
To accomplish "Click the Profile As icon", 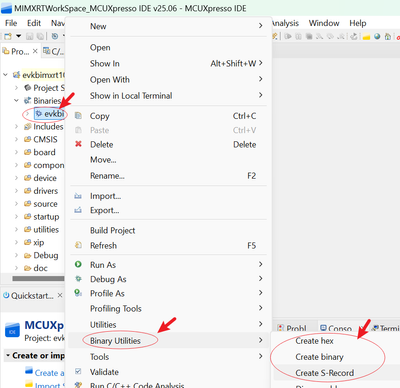I will click(x=78, y=293).
